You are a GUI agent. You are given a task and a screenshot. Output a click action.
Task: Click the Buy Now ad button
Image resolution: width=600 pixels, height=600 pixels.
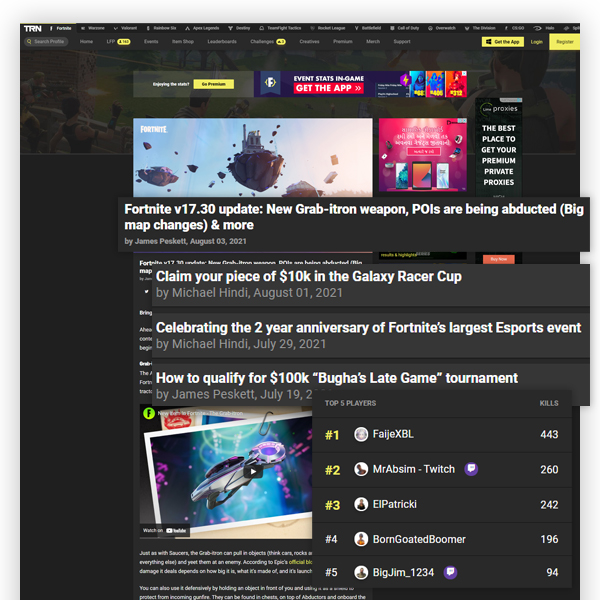point(499,259)
